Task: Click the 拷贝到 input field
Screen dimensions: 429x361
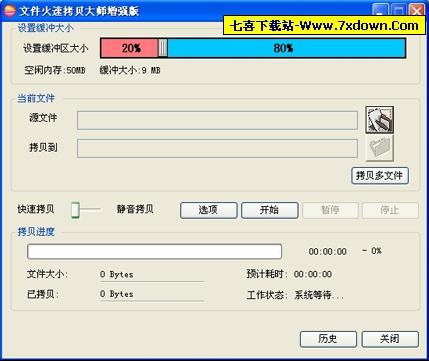Action: point(217,148)
